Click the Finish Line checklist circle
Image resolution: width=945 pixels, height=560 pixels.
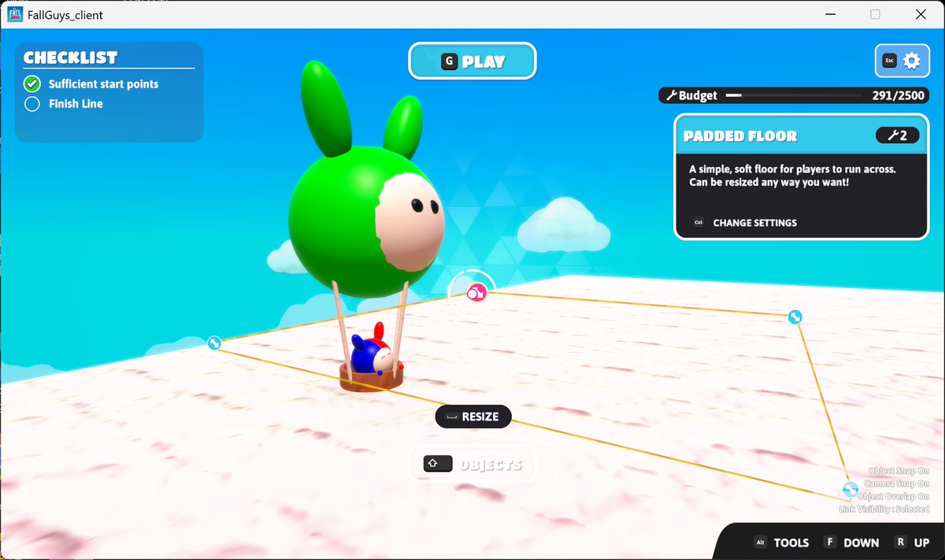click(x=32, y=104)
